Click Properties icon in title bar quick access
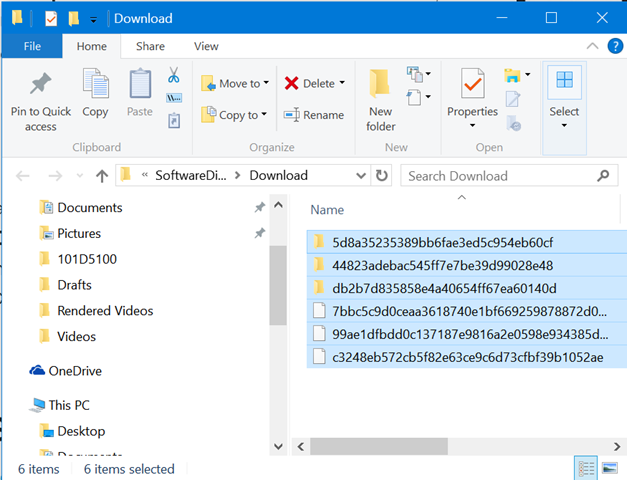 click(51, 18)
